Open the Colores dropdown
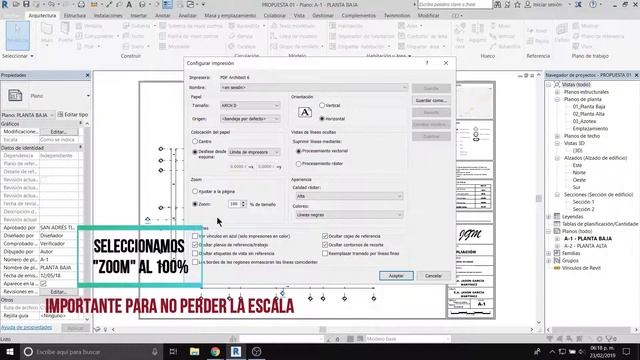Viewport: 640px width, 360px height. [349, 215]
